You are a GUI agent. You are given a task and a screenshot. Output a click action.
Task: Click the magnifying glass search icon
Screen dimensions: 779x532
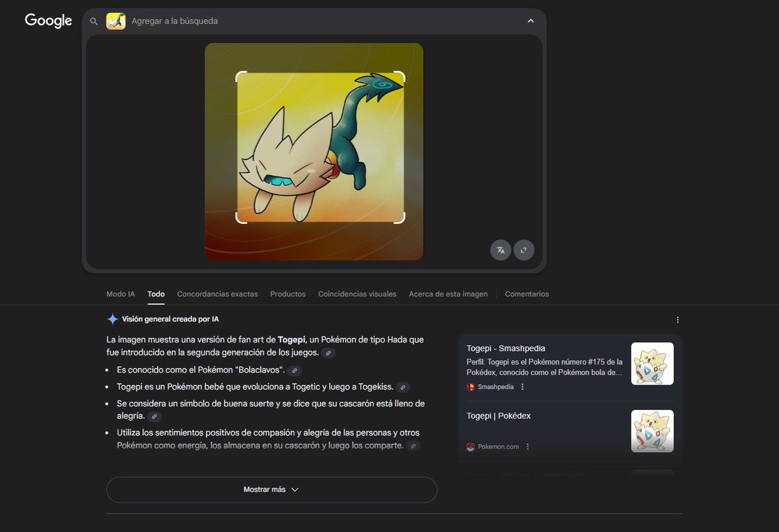click(93, 21)
